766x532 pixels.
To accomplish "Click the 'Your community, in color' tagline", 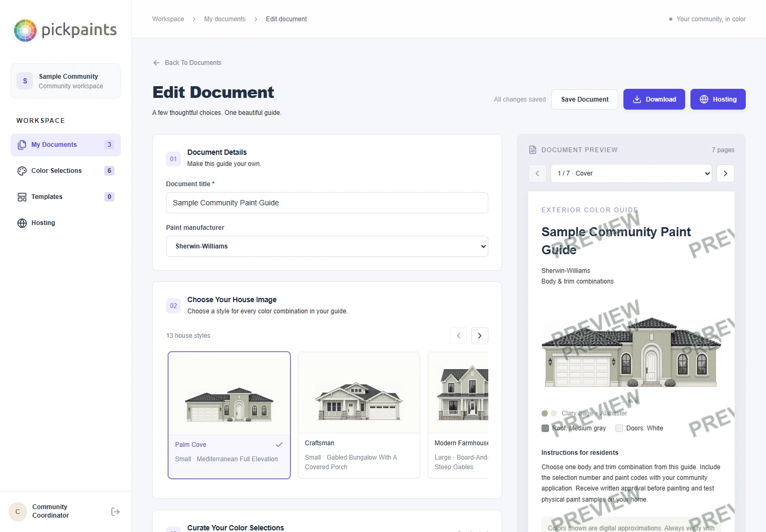I will (x=711, y=19).
